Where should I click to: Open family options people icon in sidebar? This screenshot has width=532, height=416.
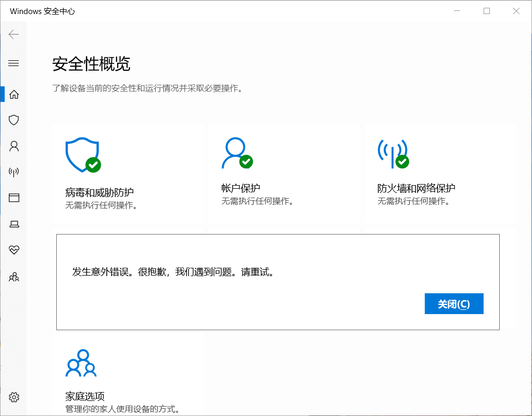(x=14, y=277)
